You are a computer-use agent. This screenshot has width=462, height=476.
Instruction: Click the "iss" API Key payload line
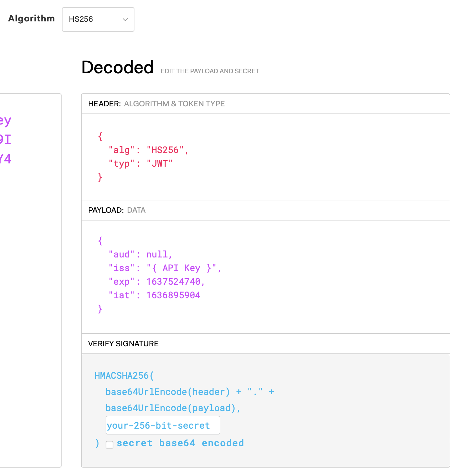165,268
